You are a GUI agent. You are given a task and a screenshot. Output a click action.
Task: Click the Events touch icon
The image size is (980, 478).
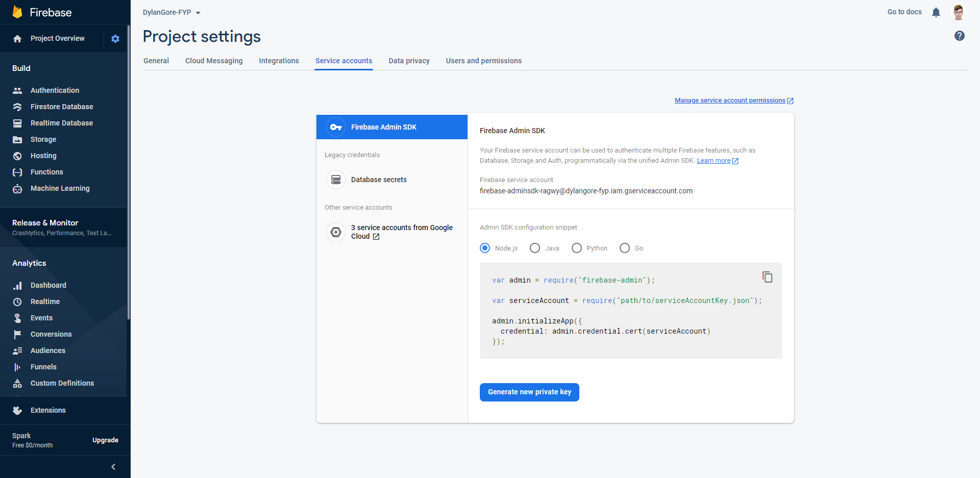[x=17, y=318]
